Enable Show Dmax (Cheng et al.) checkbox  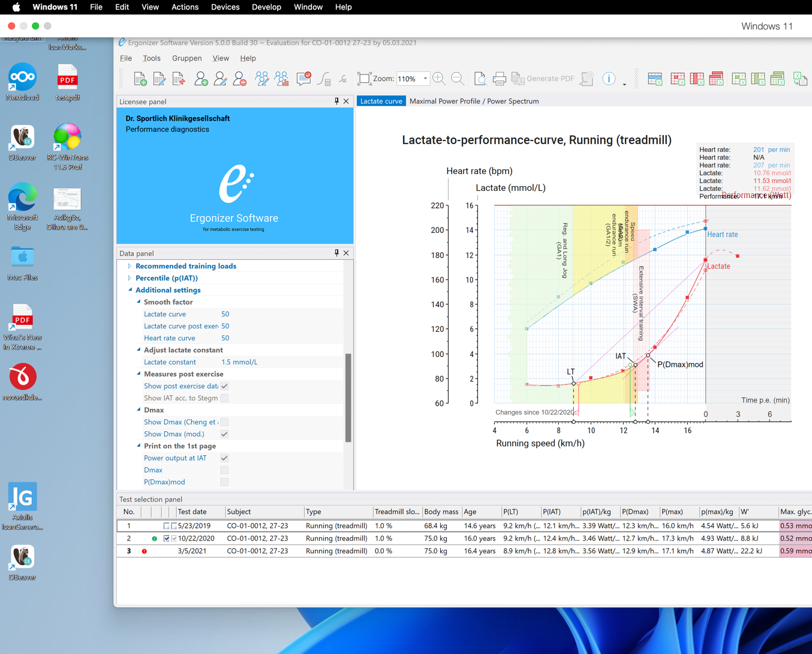(224, 422)
